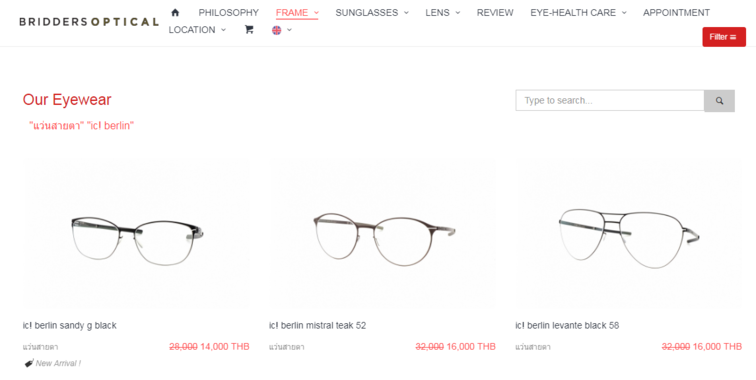Click the Bridders Optical logo
Screen dimensions: 756x380
tap(89, 22)
